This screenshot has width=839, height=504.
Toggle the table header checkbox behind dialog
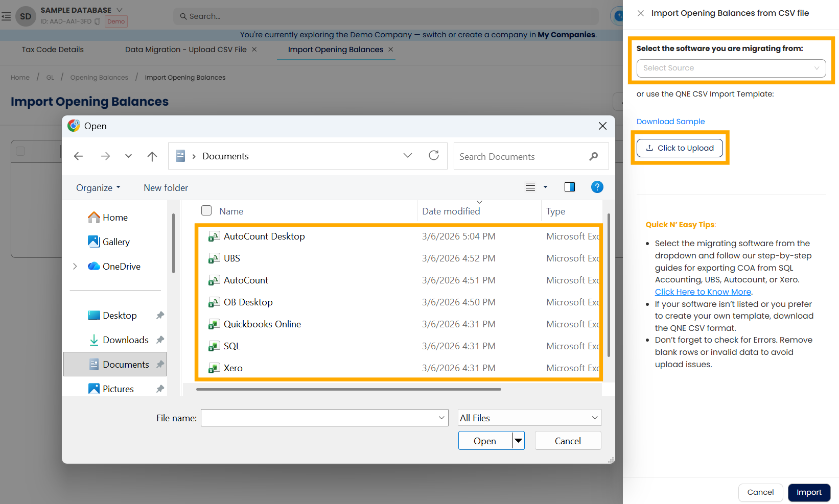(20, 151)
